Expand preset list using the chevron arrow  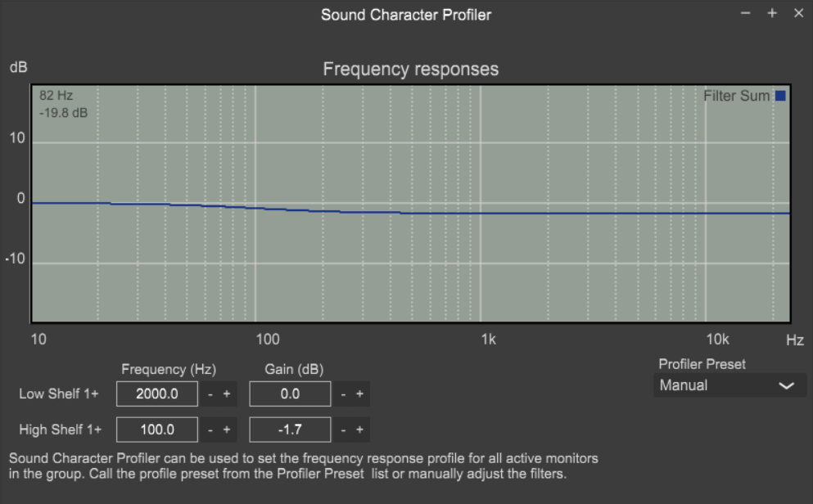tap(787, 386)
